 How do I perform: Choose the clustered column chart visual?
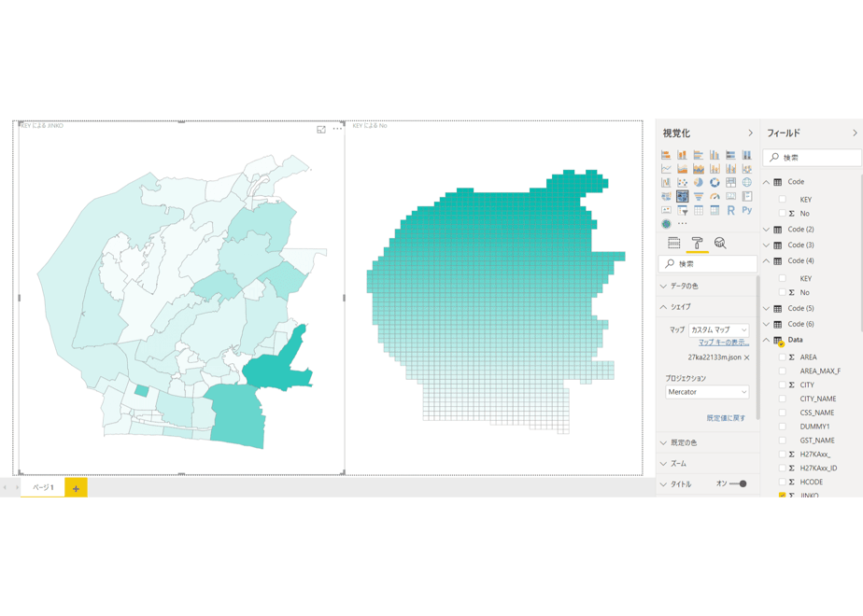pyautogui.click(x=714, y=155)
